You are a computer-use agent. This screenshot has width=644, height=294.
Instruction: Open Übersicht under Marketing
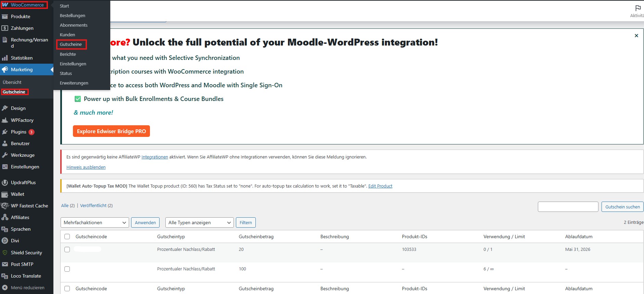click(12, 82)
